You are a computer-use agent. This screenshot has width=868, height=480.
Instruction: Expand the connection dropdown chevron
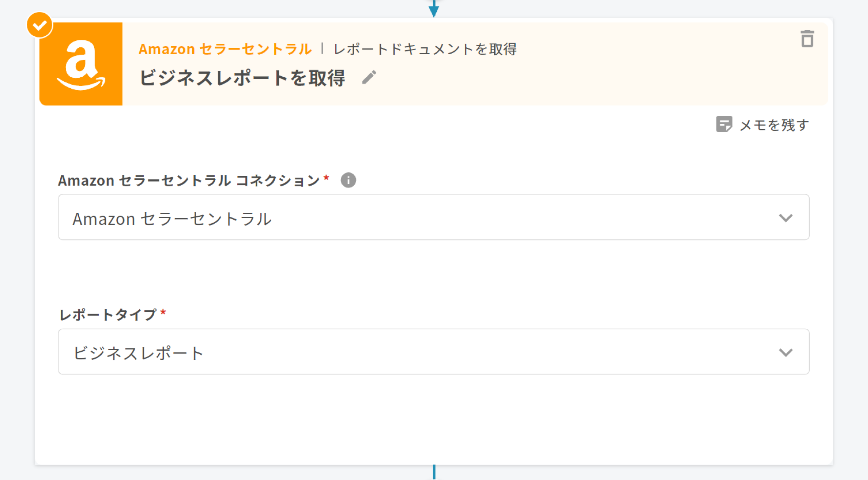pyautogui.click(x=785, y=218)
